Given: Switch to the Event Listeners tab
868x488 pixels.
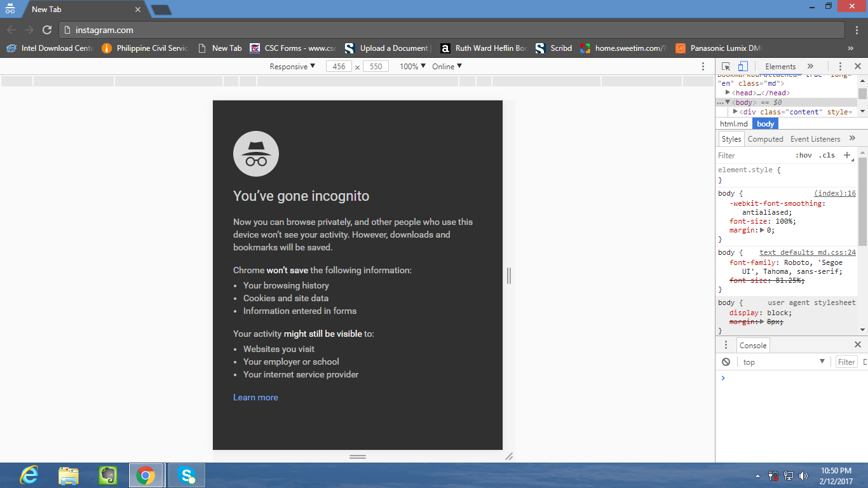Looking at the screenshot, I should 815,139.
